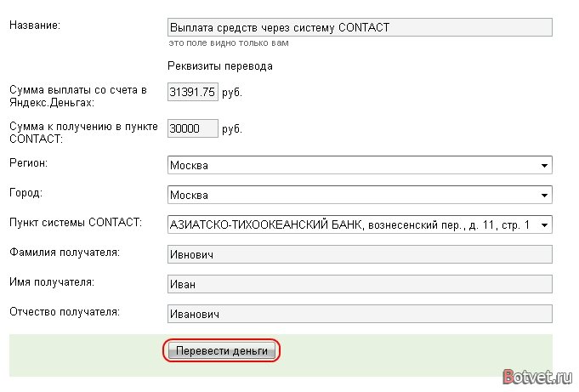Click the 'Город:' label

[x=26, y=193]
